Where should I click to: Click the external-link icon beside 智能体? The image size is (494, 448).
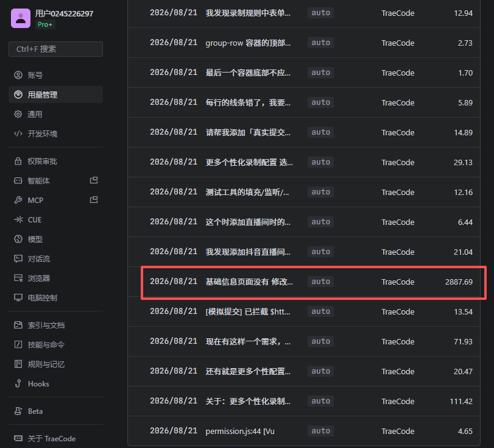pyautogui.click(x=94, y=180)
